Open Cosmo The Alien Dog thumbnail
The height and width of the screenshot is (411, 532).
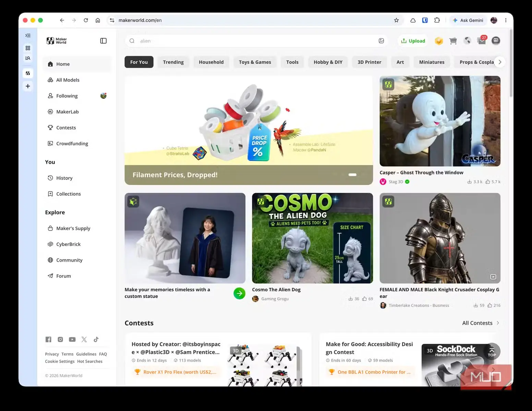[x=312, y=238]
